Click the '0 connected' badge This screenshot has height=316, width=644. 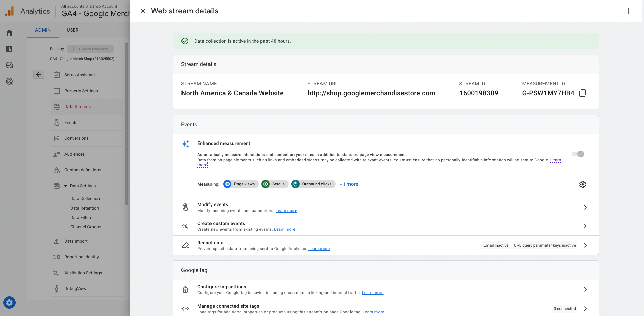564,309
